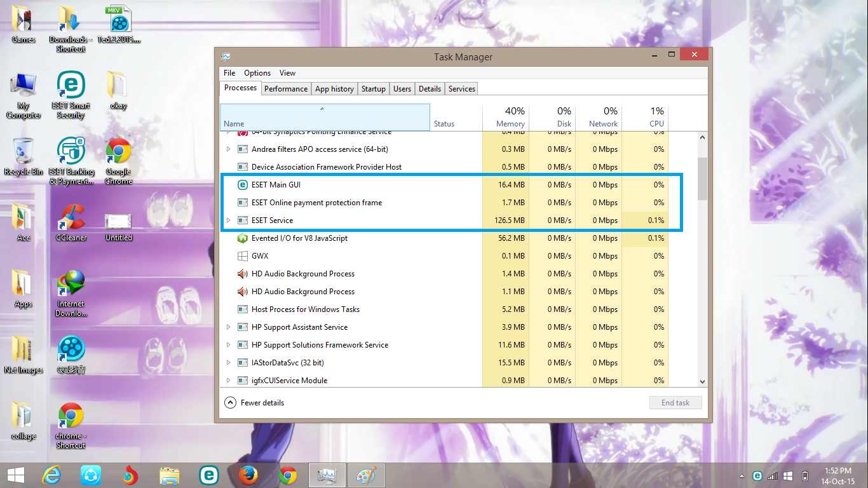This screenshot has height=488, width=868.
Task: Open the Games folder on the desktop
Action: (24, 24)
